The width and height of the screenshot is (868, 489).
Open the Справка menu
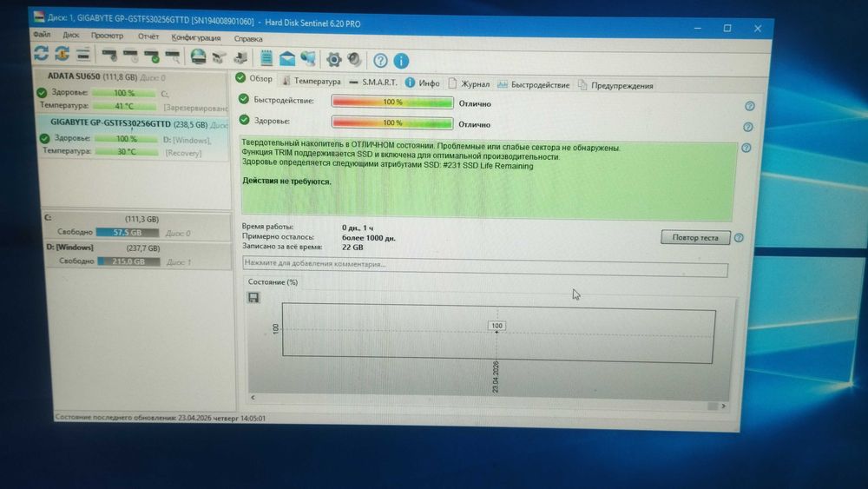248,39
